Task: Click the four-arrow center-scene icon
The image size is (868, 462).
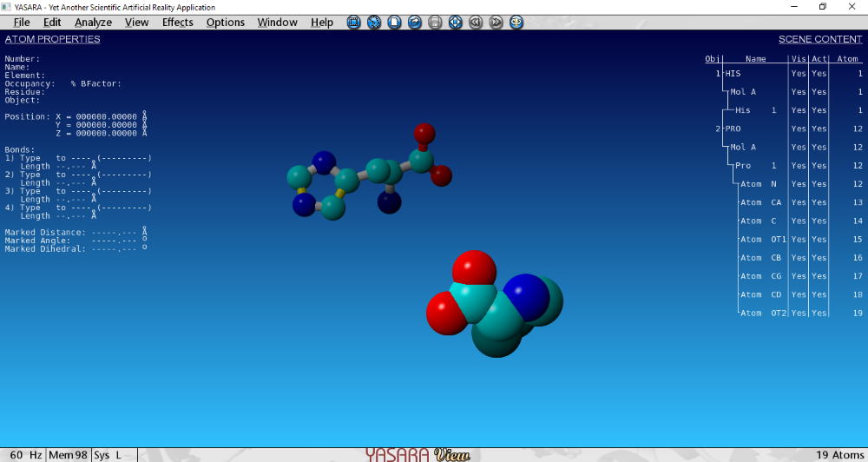Action: pos(455,23)
